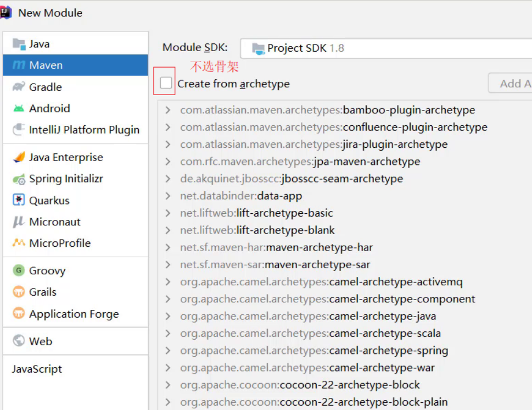Select camel-archetype-scala row
532x410 pixels.
[x=345, y=333]
